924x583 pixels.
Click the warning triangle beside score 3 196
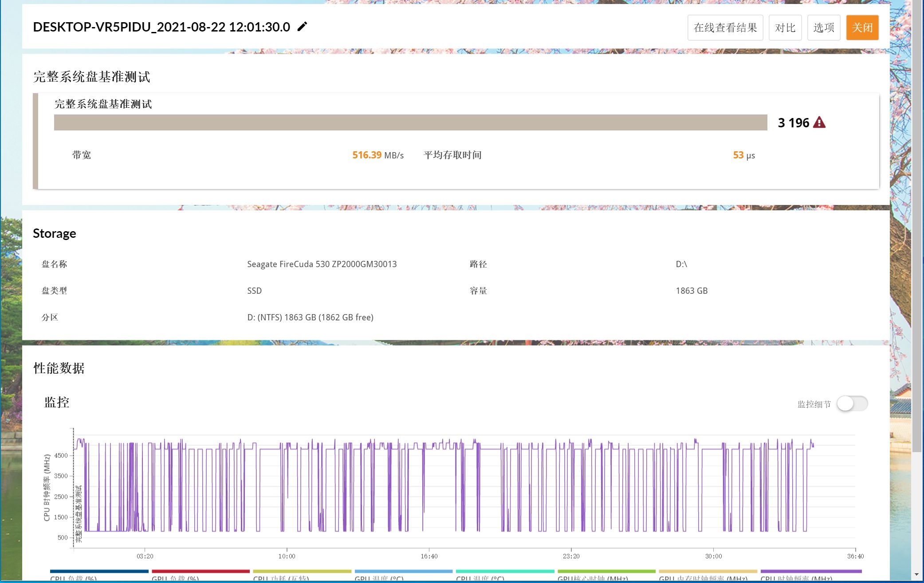pos(819,123)
